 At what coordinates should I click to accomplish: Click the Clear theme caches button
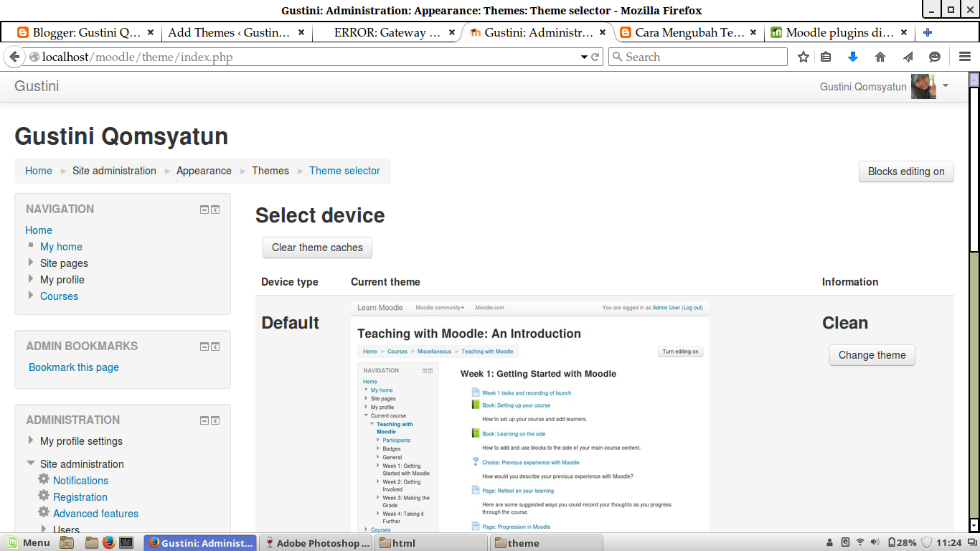click(317, 248)
